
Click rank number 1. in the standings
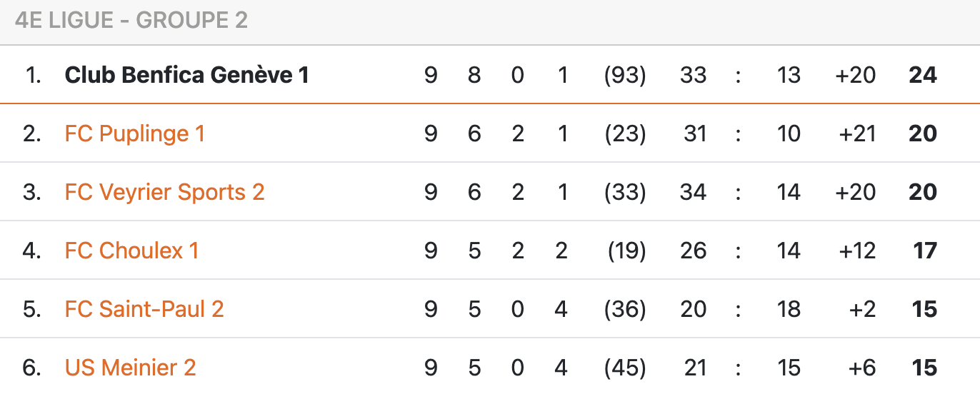coord(33,75)
